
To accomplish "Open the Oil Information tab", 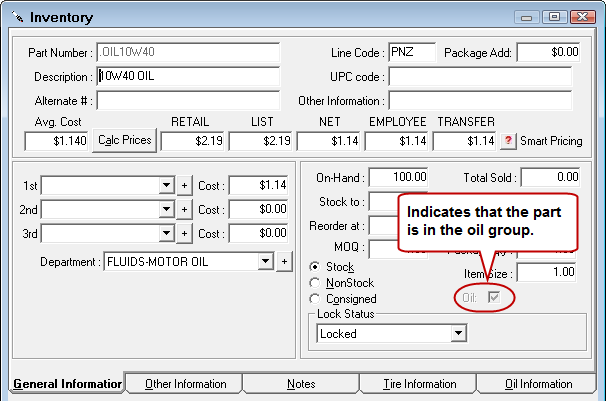I will coord(538,384).
